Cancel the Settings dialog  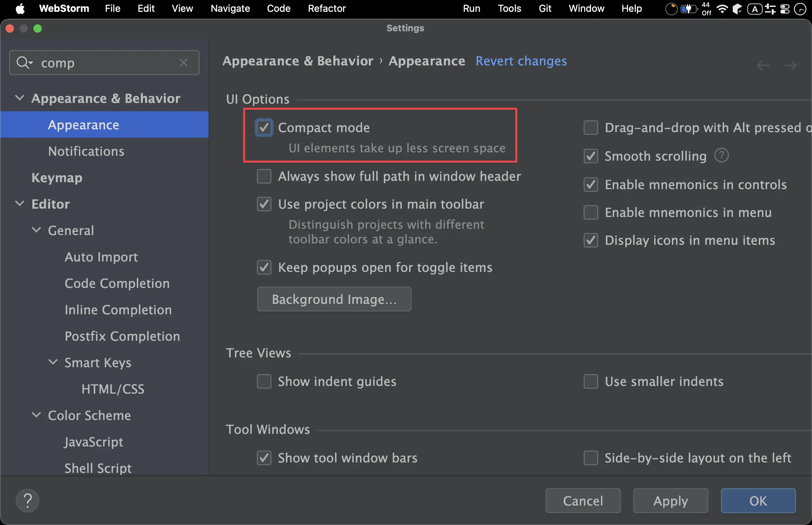click(x=583, y=501)
